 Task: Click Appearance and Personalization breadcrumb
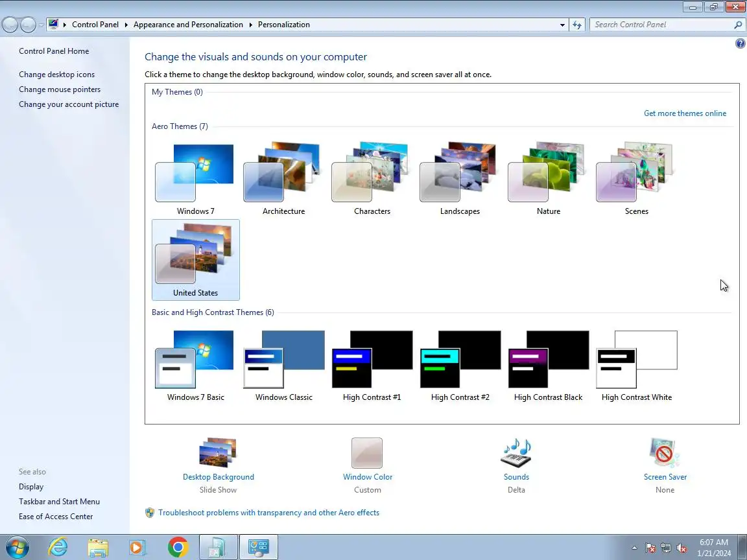pos(188,25)
